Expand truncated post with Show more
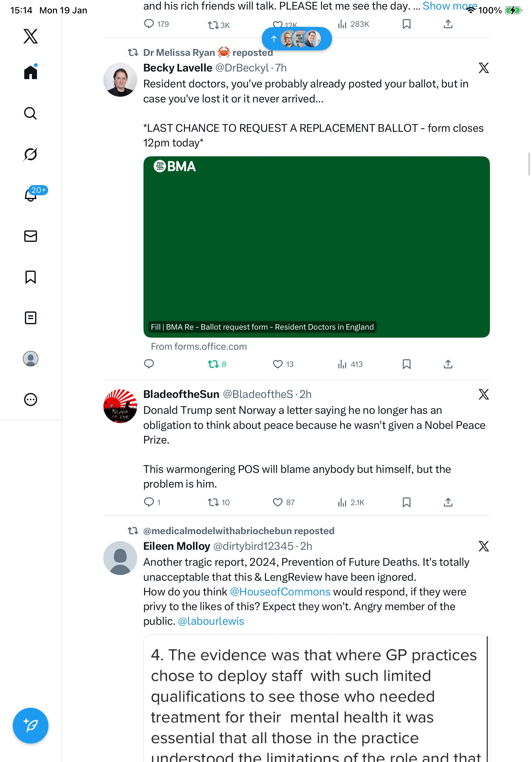532x762 pixels. tap(449, 6)
